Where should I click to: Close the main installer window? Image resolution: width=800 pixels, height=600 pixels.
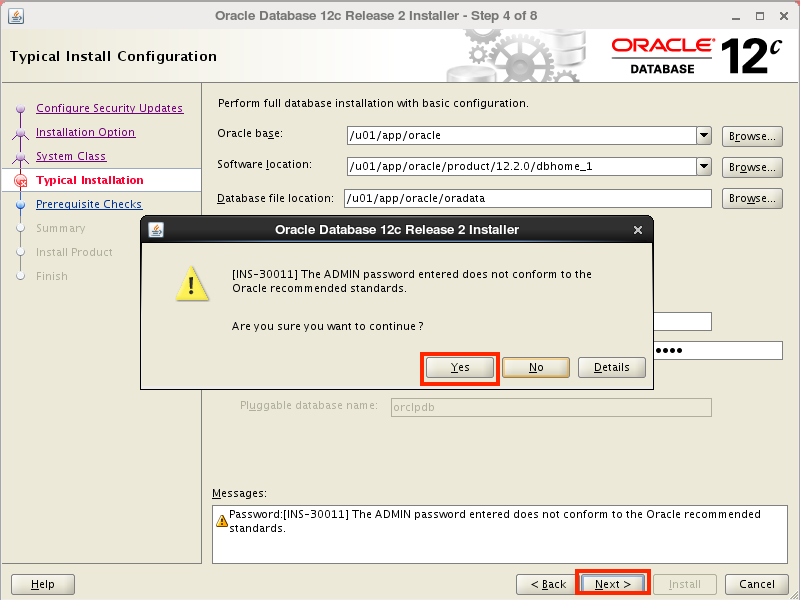click(x=784, y=16)
